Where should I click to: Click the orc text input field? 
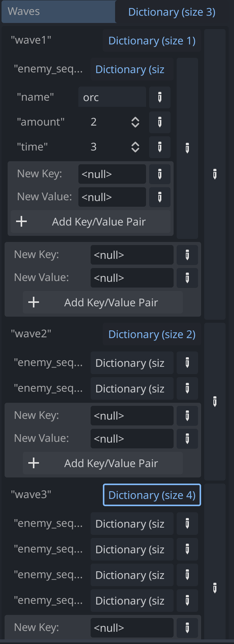112,97
